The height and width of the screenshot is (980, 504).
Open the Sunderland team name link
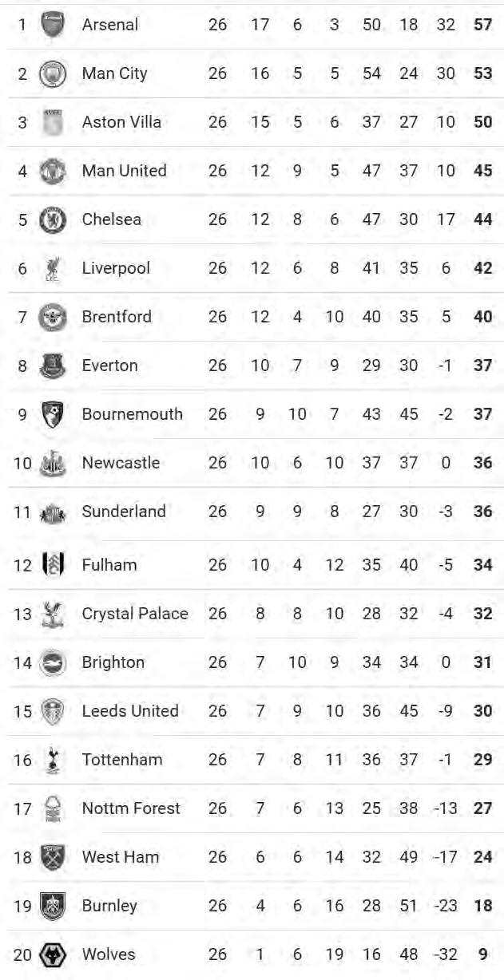pyautogui.click(x=124, y=512)
